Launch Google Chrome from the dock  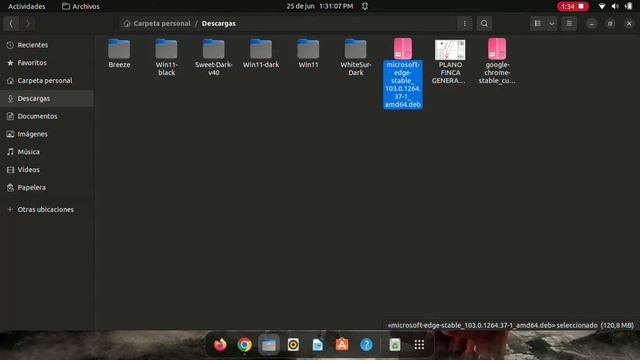pos(244,345)
